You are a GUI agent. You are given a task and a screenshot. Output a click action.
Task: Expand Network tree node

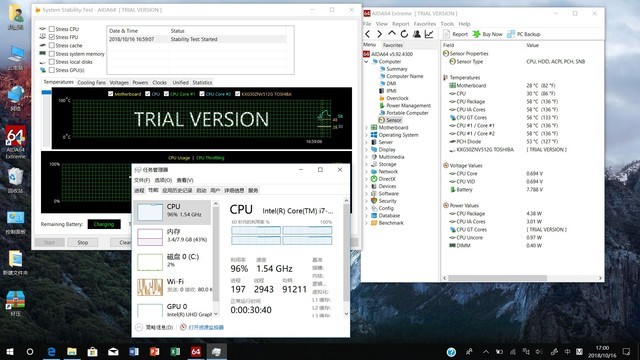(x=366, y=172)
